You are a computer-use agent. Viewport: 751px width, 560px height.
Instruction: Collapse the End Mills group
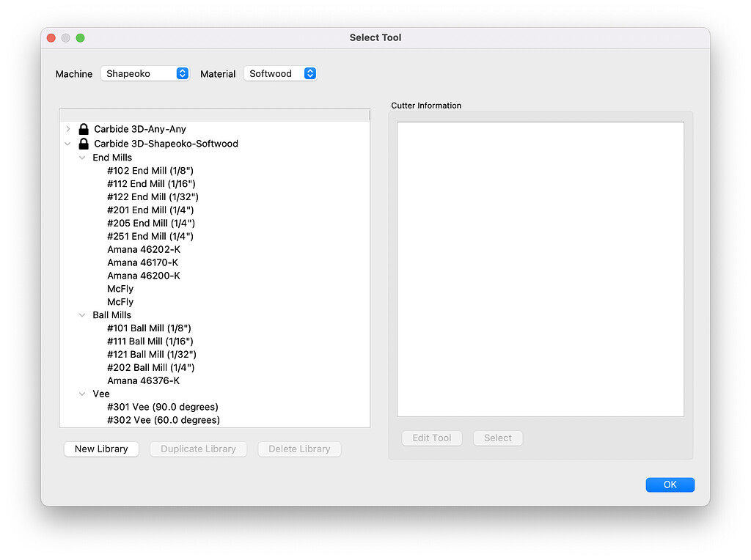click(82, 158)
